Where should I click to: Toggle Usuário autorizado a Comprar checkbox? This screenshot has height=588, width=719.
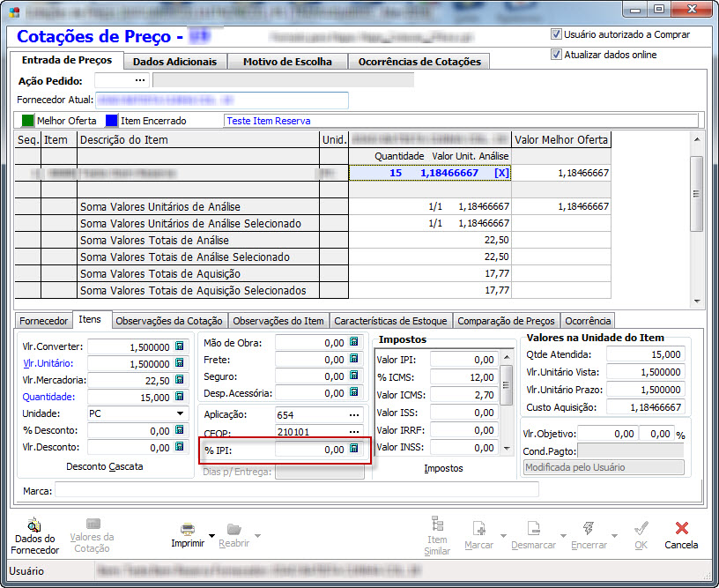pyautogui.click(x=556, y=34)
